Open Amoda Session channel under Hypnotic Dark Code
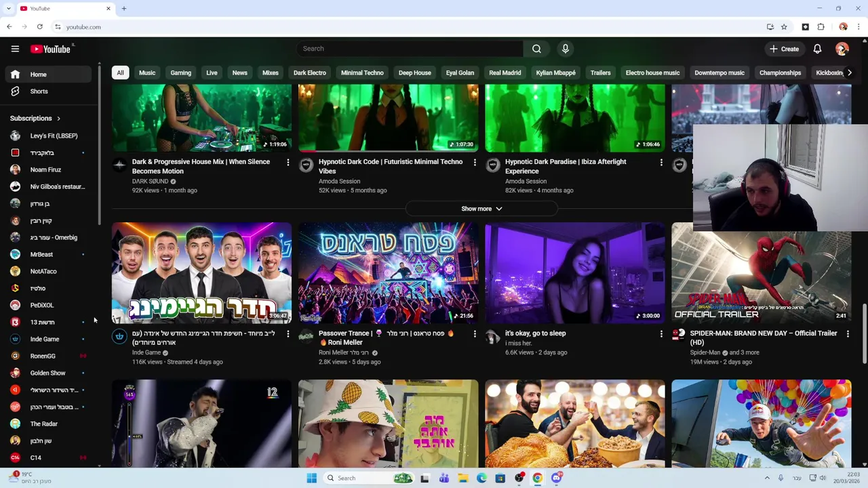 (x=339, y=182)
